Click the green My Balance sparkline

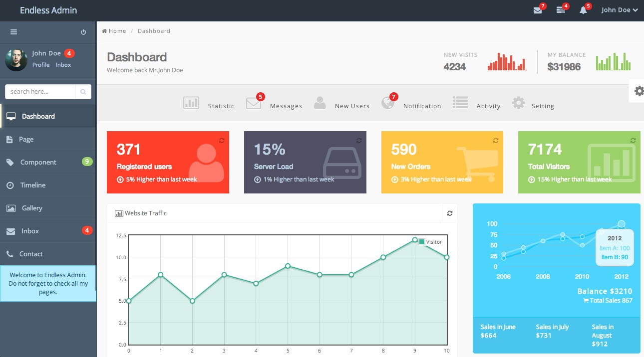click(x=613, y=61)
